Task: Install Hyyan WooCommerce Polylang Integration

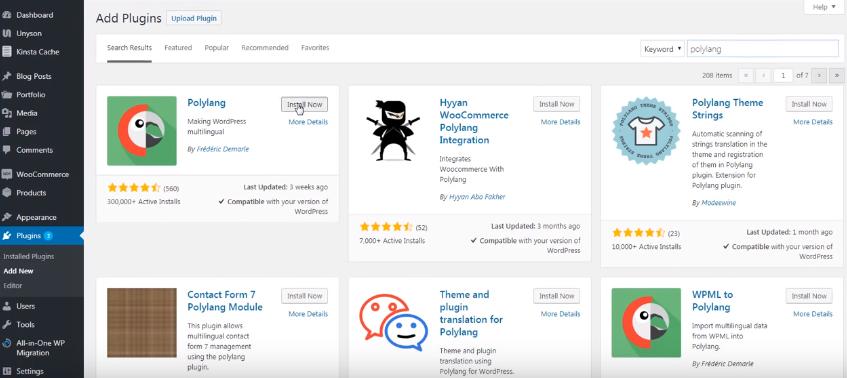Action: [x=556, y=104]
